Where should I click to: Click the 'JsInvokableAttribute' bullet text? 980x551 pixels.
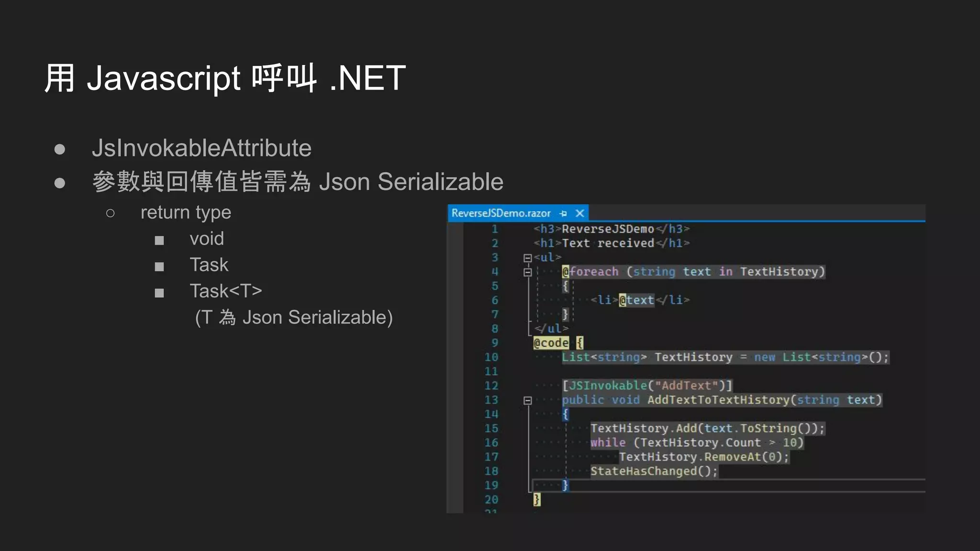coord(201,148)
